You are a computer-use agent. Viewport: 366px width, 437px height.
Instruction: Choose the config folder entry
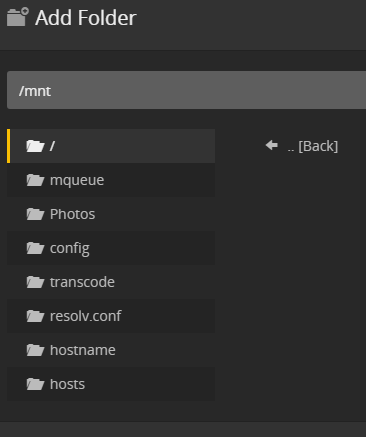coord(111,248)
